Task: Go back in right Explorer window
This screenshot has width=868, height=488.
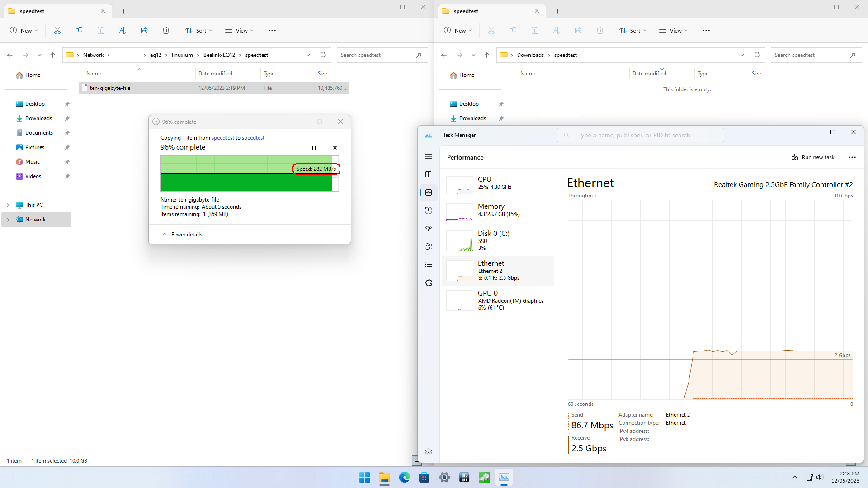Action: click(444, 55)
